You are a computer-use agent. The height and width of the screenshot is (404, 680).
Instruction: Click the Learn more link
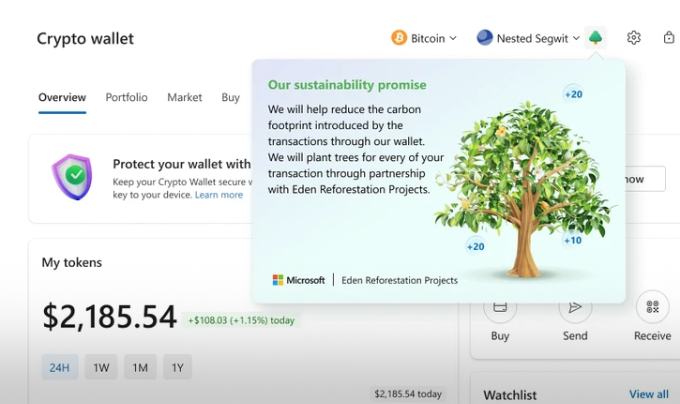(219, 195)
